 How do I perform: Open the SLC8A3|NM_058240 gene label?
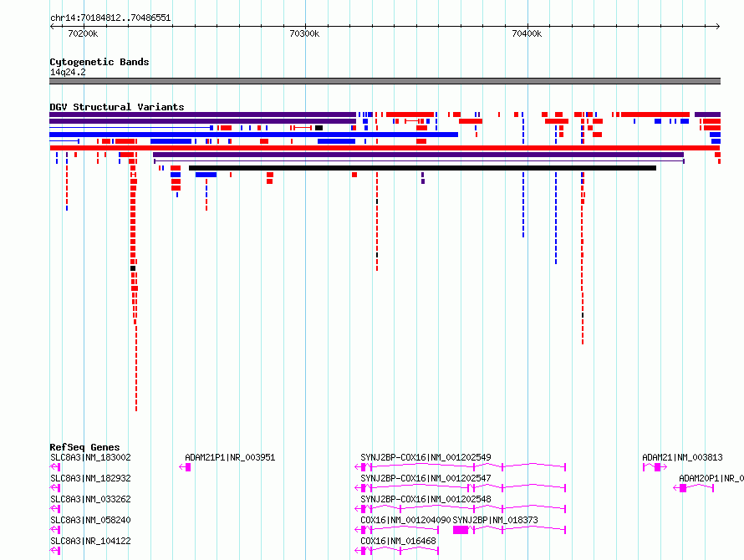[90, 520]
